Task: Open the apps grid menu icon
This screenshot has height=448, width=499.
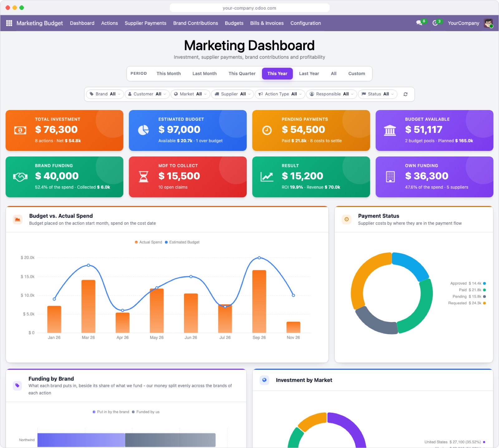Action: 9,23
